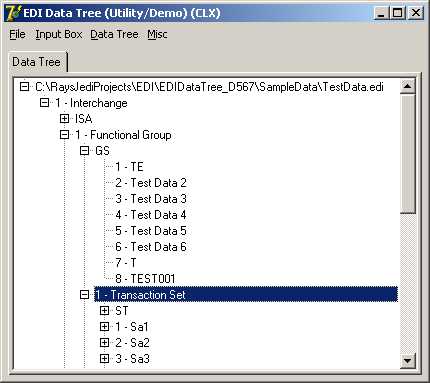This screenshot has height=383, width=430.
Task: Select the '3 - Test Data 3' element
Action: tap(151, 199)
